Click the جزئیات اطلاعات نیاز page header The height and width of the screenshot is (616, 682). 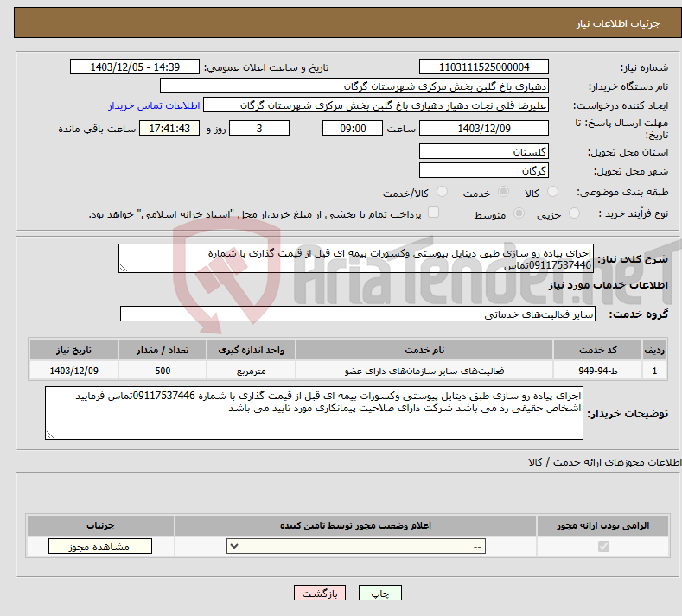[x=618, y=23]
